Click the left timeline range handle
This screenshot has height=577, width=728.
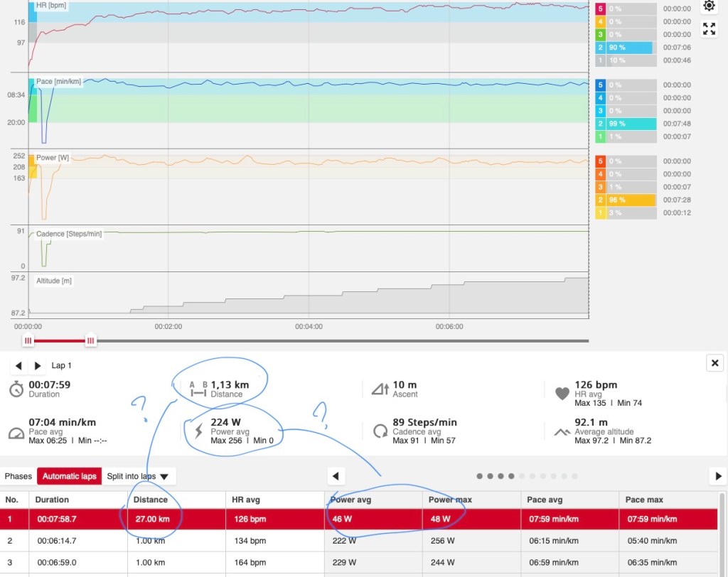(x=28, y=341)
